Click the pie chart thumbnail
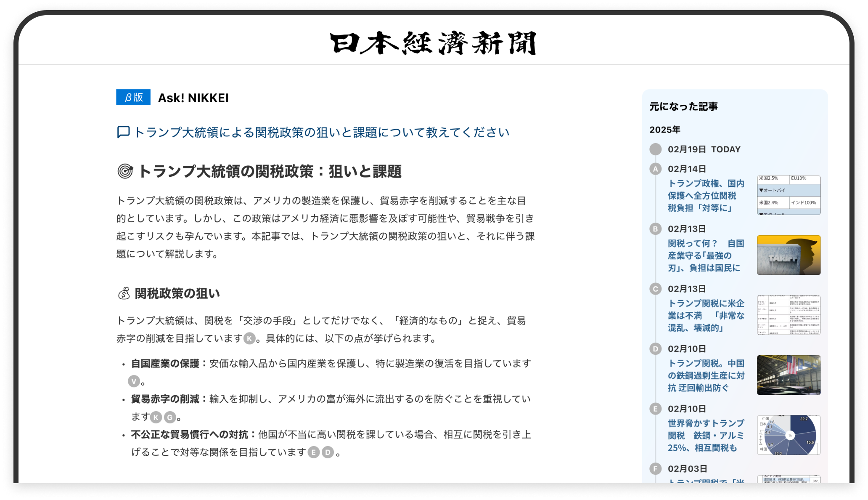This screenshot has width=868, height=500. pyautogui.click(x=789, y=435)
